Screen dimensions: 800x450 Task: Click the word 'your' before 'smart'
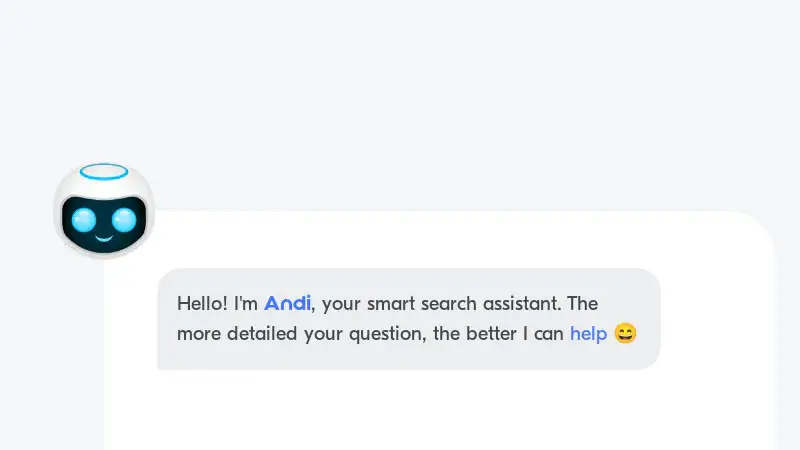(x=341, y=305)
